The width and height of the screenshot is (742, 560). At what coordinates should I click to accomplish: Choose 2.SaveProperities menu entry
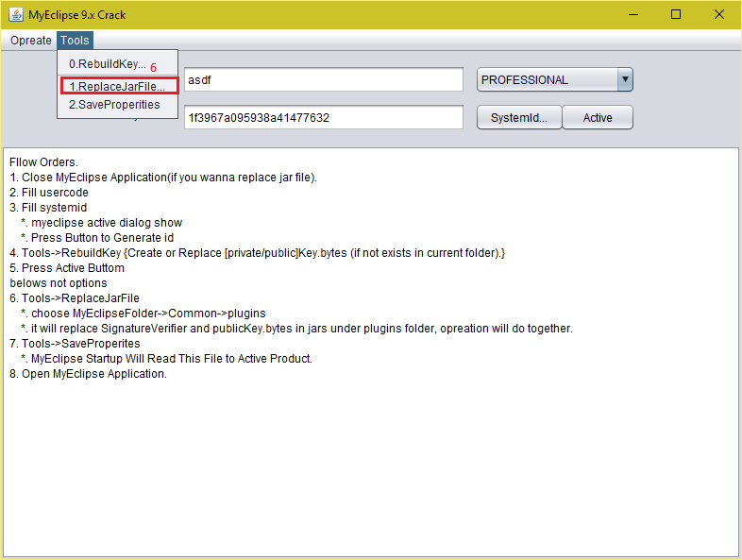117,105
